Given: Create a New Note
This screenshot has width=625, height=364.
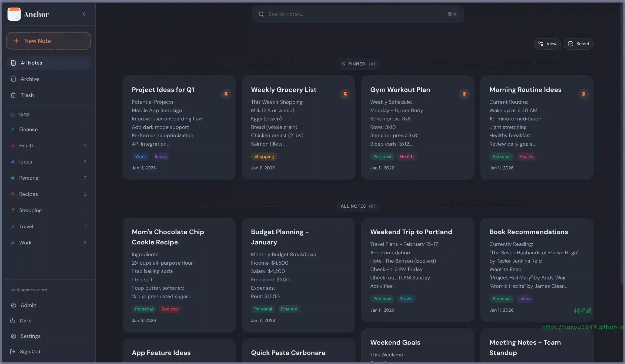Looking at the screenshot, I should pyautogui.click(x=49, y=41).
